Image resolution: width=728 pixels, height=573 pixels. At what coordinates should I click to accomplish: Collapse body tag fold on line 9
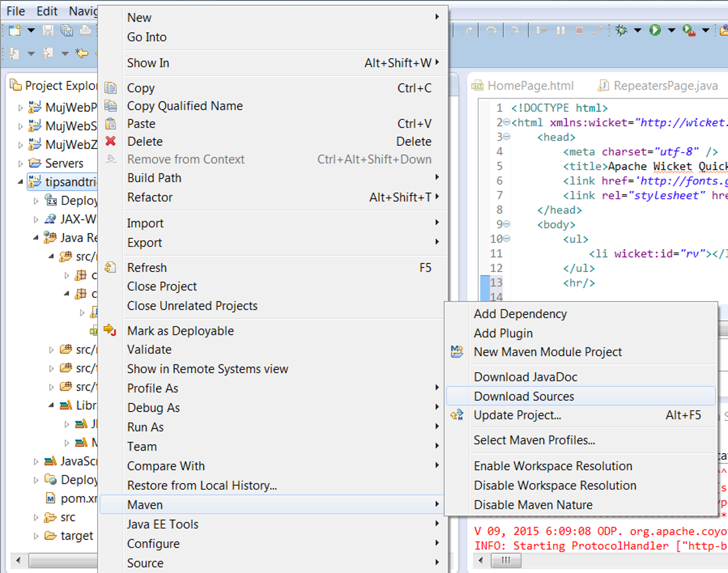pyautogui.click(x=506, y=225)
